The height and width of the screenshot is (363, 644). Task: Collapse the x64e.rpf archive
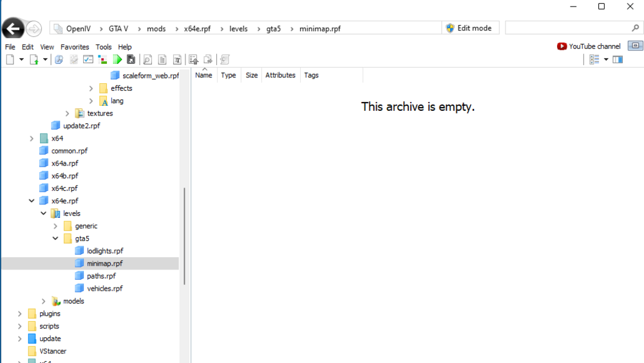[32, 201]
